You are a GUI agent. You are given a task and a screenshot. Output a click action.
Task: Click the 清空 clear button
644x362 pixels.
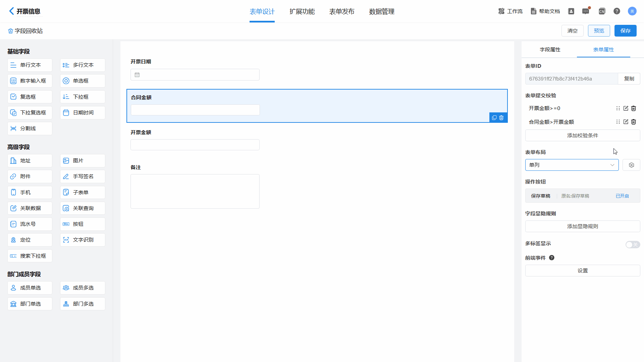click(x=572, y=31)
